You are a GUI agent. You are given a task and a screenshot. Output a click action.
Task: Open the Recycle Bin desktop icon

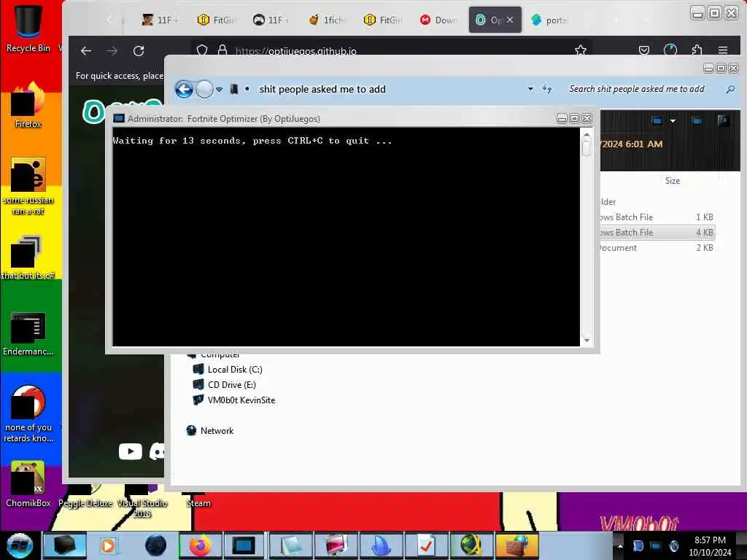[28, 27]
